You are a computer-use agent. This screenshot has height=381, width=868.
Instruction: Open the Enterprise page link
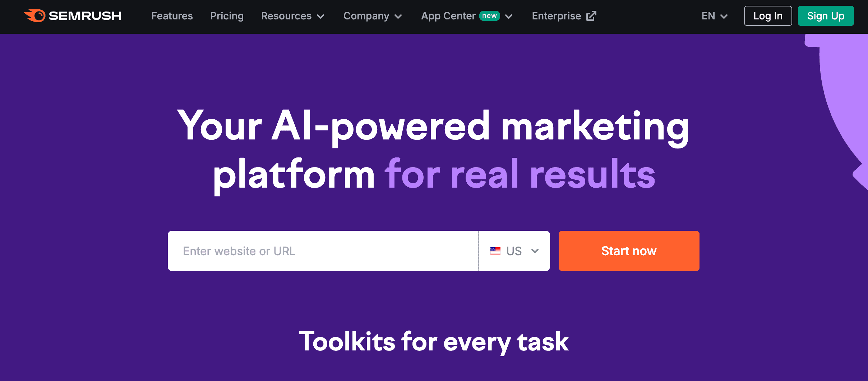[556, 16]
